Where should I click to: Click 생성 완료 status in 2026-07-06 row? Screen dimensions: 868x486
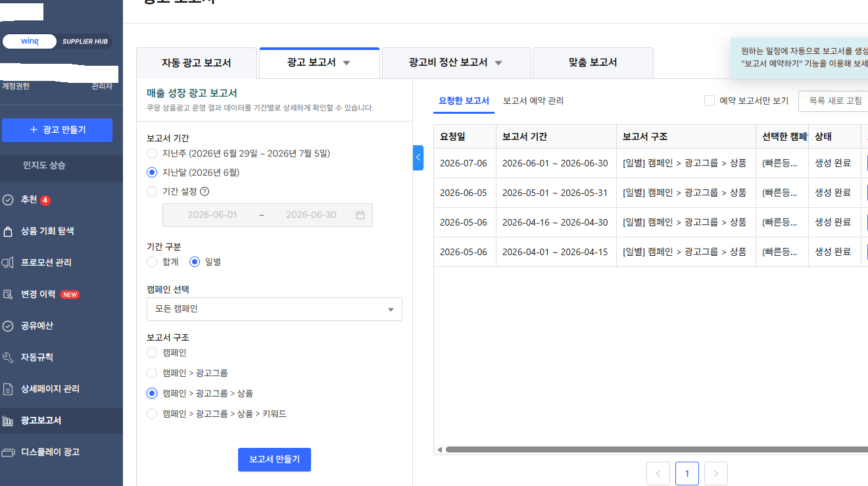click(x=833, y=163)
